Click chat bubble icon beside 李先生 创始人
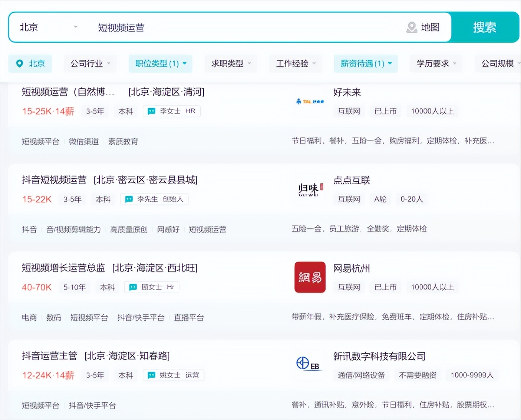 click(129, 199)
